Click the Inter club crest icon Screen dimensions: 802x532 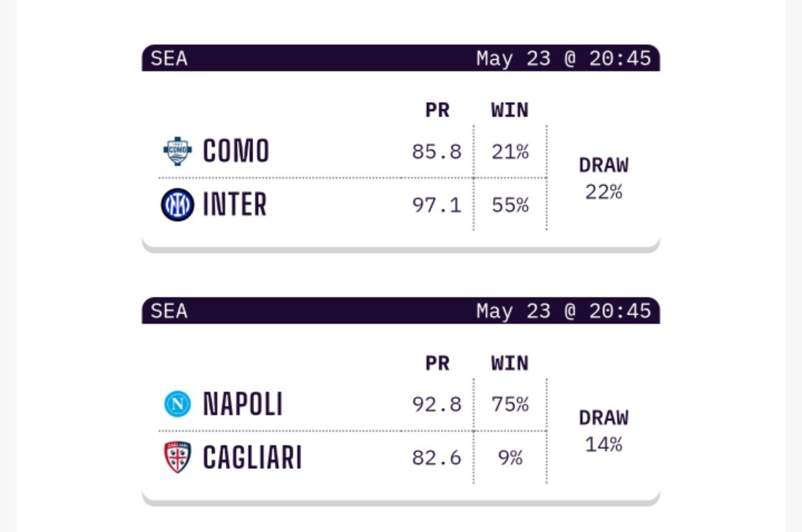178,205
